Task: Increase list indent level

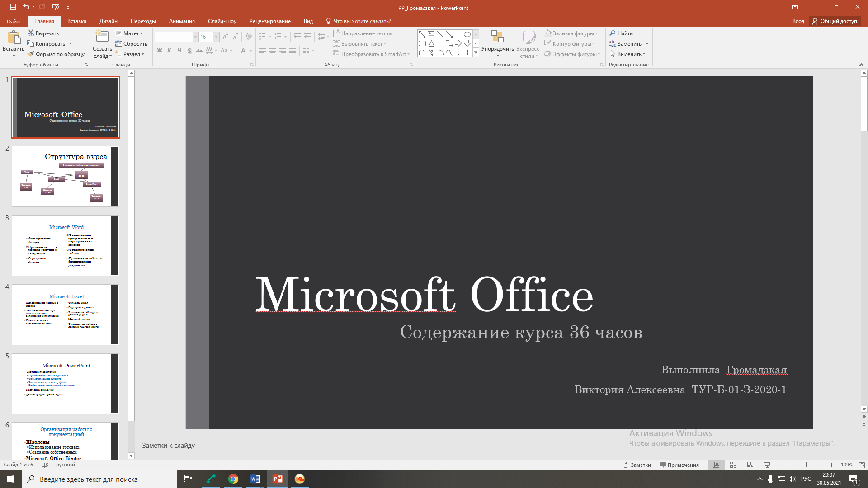Action: click(x=307, y=37)
